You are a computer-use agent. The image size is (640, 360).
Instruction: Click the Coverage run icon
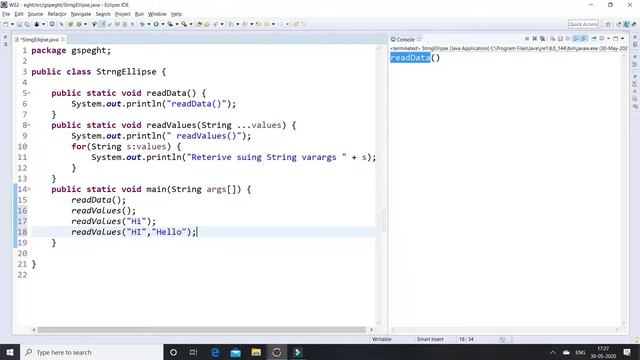coord(170,24)
